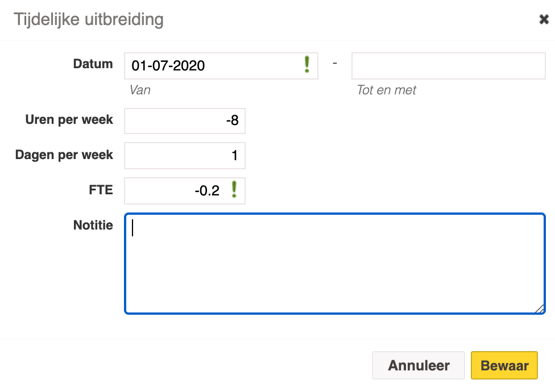Click inside the FTE input showing -0.2
The height and width of the screenshot is (392, 555).
coord(184,191)
